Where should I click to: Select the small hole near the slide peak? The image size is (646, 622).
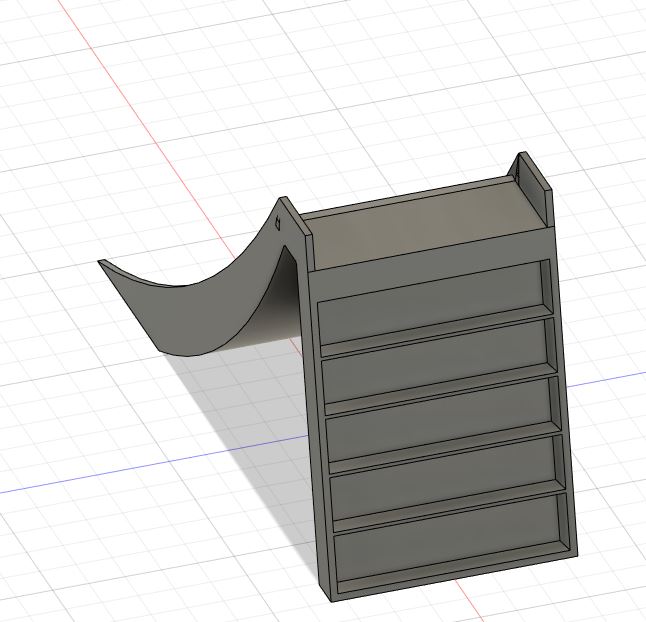click(278, 224)
